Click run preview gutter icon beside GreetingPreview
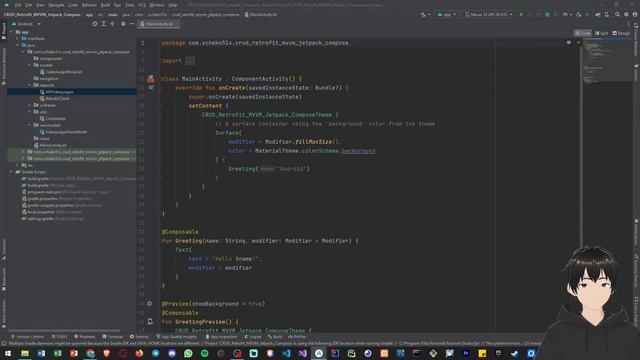Screen dimensions: 640x360 coord(150,321)
